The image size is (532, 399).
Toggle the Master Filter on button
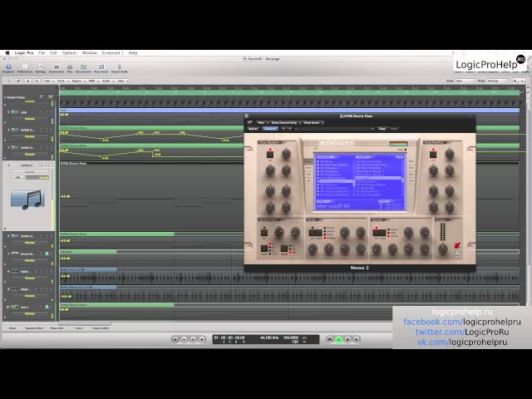click(x=264, y=233)
